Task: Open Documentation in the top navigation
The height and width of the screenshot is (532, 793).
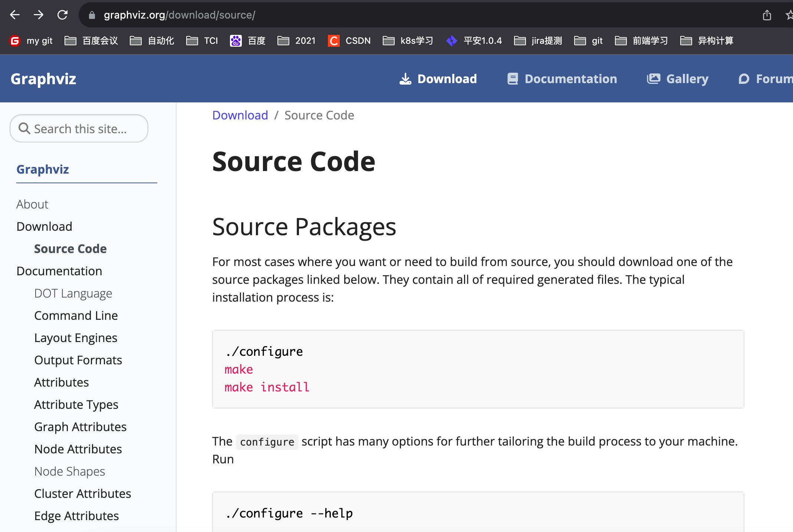Action: (x=562, y=79)
